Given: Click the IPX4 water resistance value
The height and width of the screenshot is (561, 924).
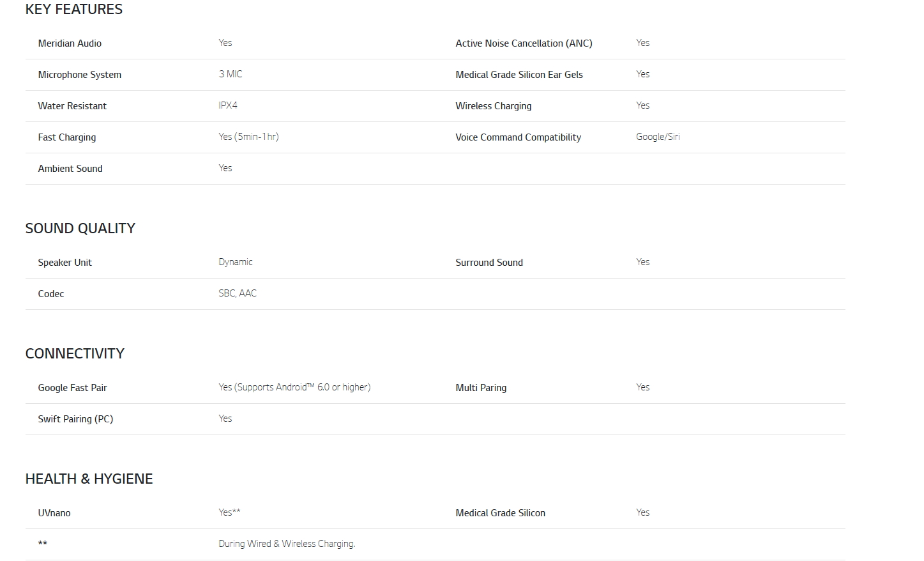Looking at the screenshot, I should click(228, 105).
